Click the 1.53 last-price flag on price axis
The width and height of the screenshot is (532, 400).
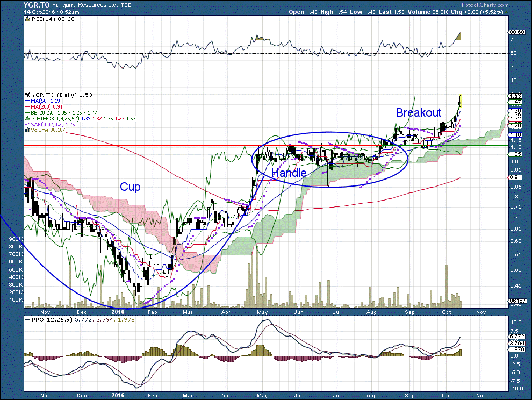tap(516, 96)
